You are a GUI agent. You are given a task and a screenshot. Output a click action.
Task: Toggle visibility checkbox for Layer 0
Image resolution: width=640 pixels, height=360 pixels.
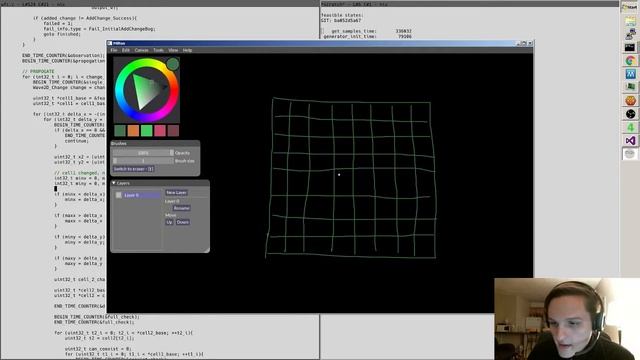tap(118, 195)
